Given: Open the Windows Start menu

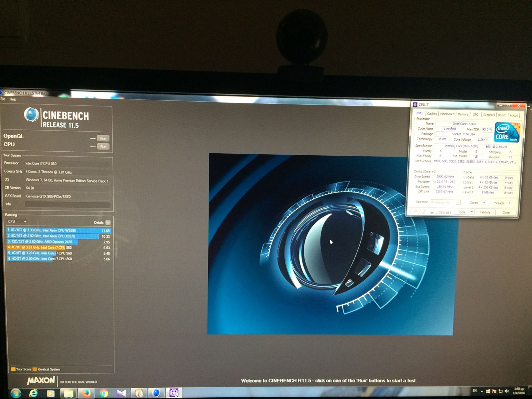Looking at the screenshot, I should pos(15,393).
